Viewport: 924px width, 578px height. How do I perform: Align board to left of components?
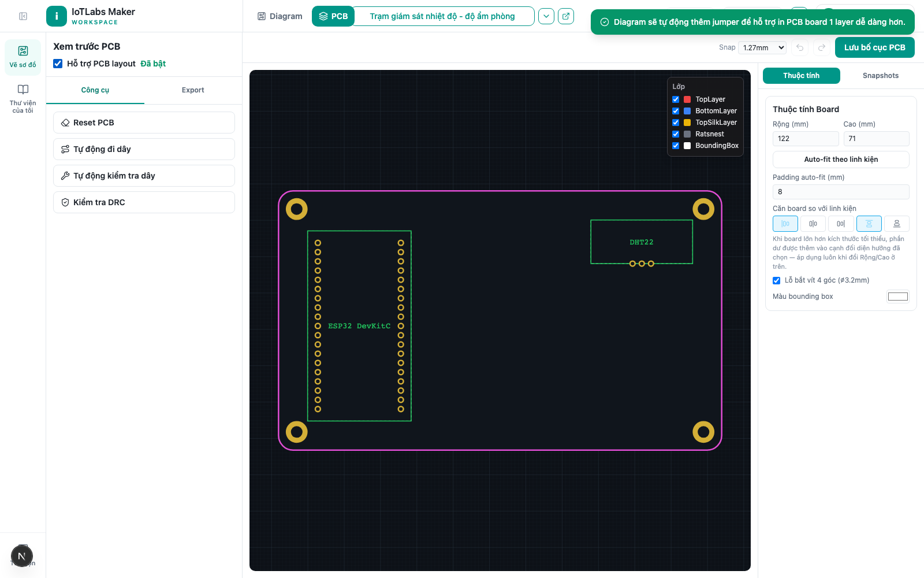click(785, 224)
